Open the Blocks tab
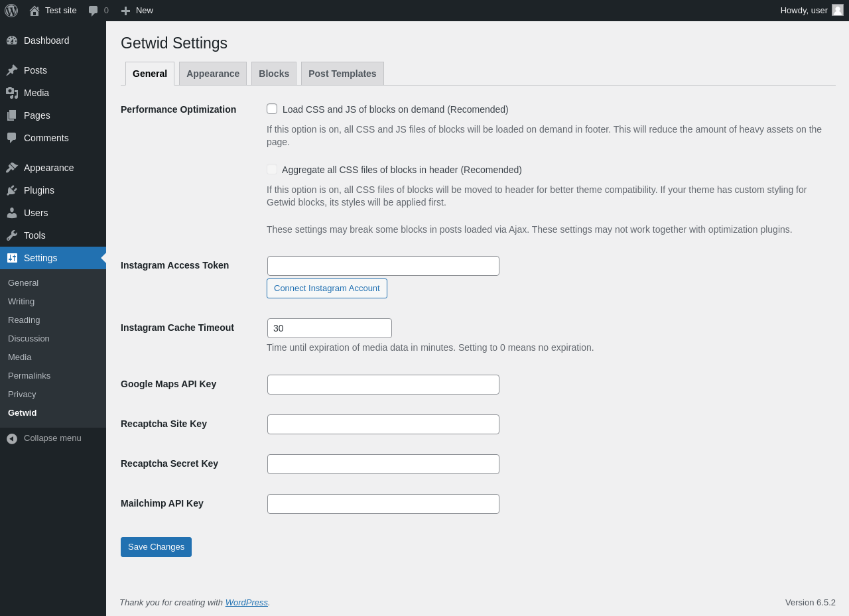Viewport: 849px width, 616px height. point(274,74)
